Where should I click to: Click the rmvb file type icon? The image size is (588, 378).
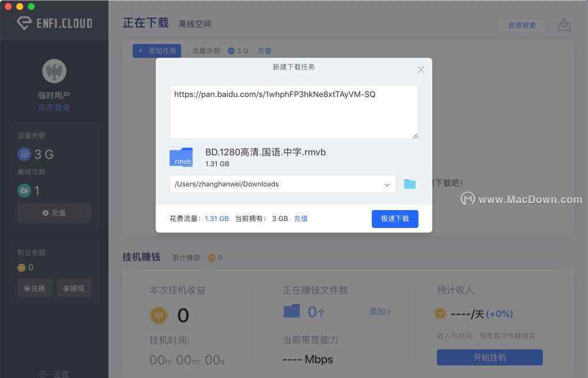coord(181,158)
